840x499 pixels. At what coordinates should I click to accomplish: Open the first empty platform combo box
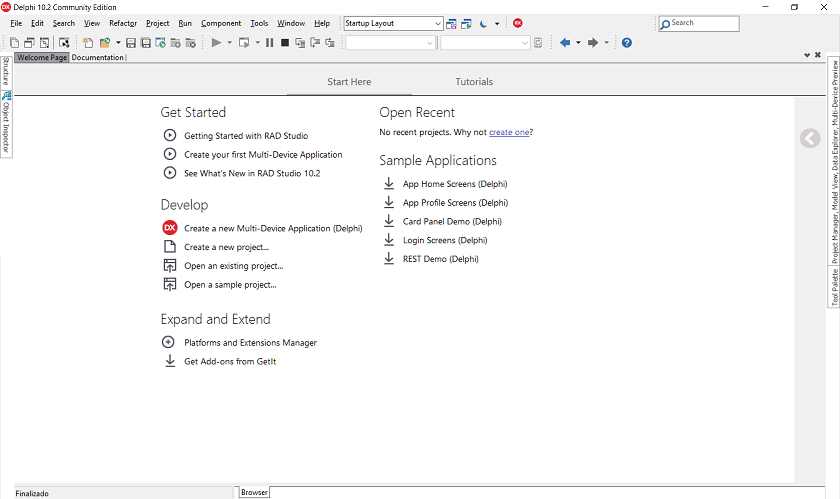(x=391, y=42)
